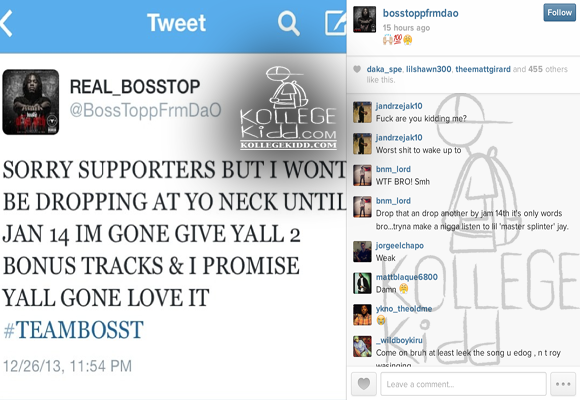The height and width of the screenshot is (400, 580).
Task: Open the #TEAMBOSST hashtag link
Action: (x=73, y=330)
